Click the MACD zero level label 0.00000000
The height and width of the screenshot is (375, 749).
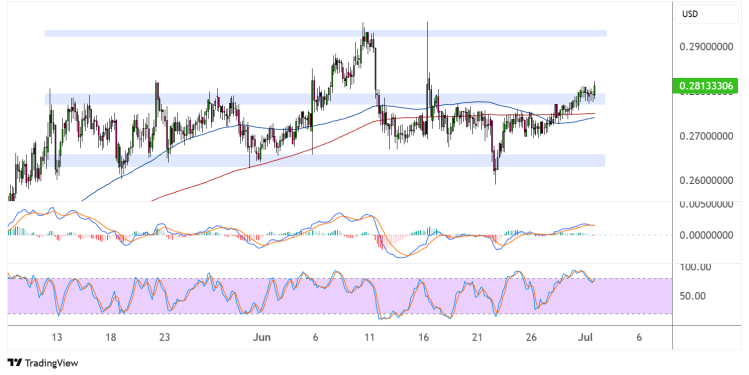click(706, 235)
